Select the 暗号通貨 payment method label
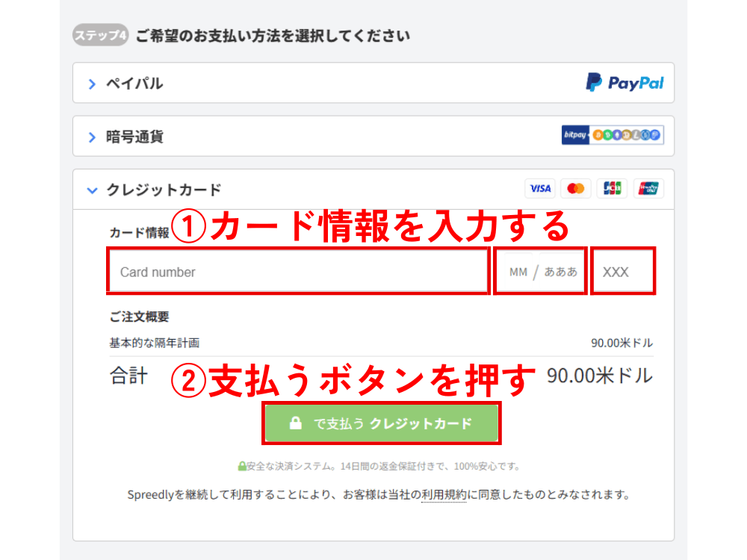The height and width of the screenshot is (560, 747). coord(134,137)
